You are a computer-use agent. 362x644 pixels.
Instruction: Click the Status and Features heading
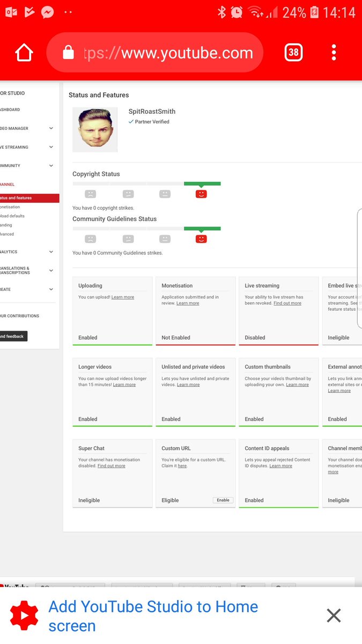(99, 95)
